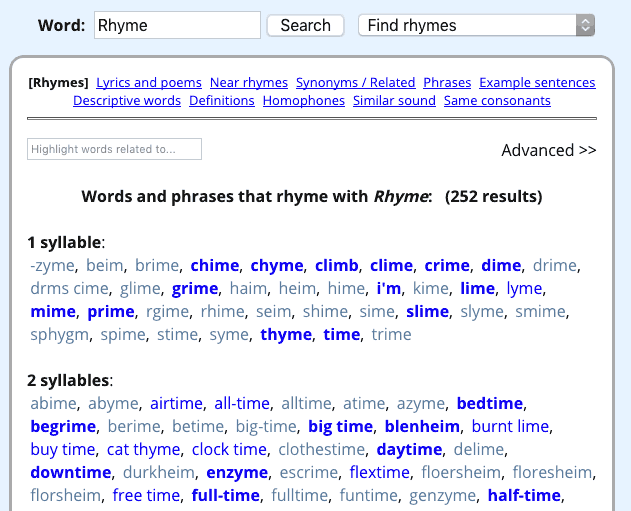Expand the Advanced options

click(548, 150)
